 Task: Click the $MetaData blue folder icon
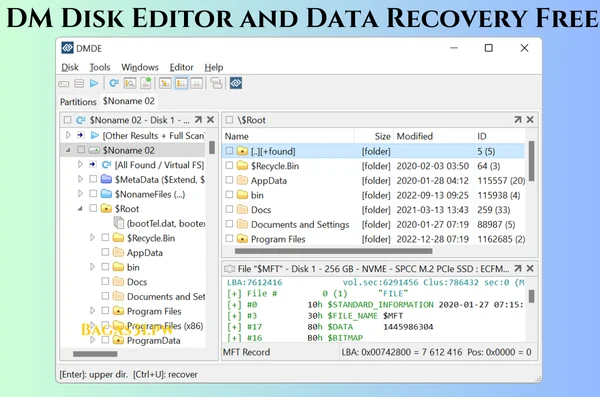coord(106,179)
